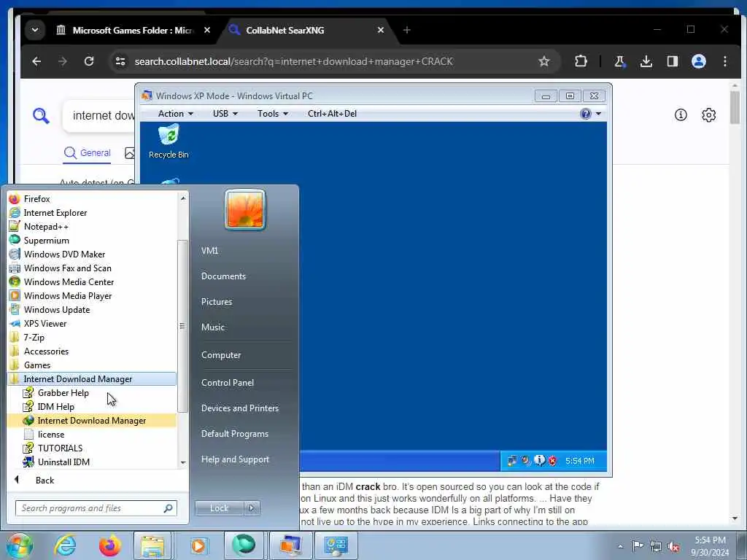Open the VM1 user folder

click(209, 251)
